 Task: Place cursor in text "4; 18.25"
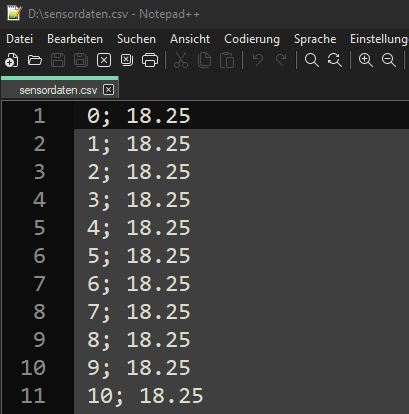tap(139, 228)
